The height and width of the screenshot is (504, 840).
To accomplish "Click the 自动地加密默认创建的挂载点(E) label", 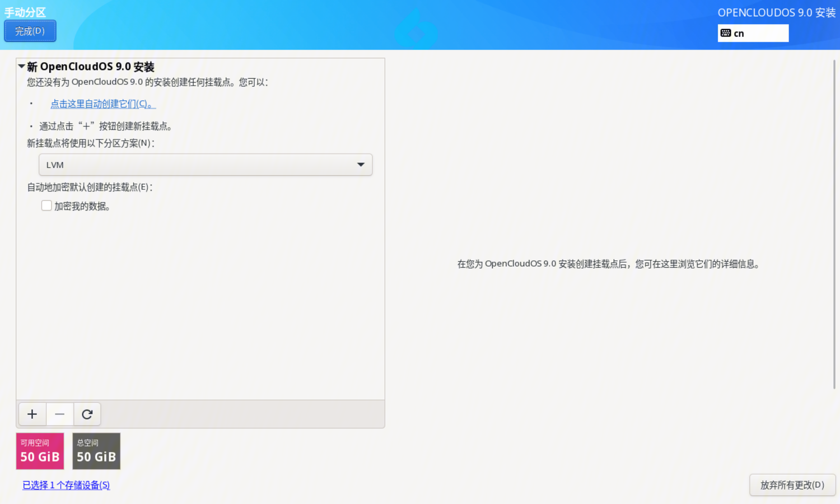I will pyautogui.click(x=90, y=187).
